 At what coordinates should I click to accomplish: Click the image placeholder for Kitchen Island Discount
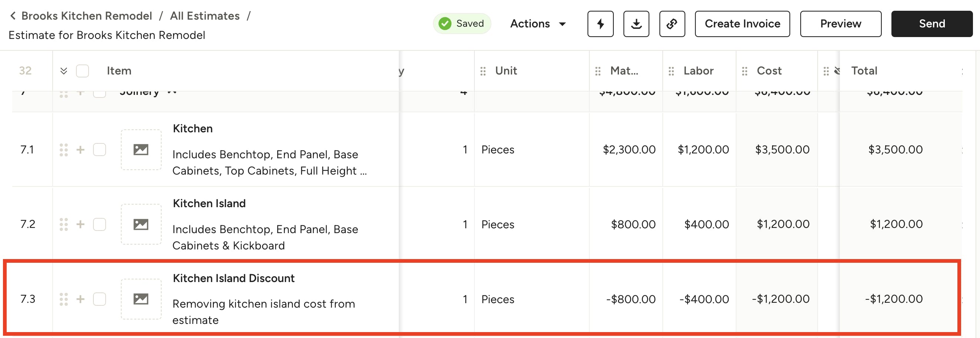pos(141,299)
